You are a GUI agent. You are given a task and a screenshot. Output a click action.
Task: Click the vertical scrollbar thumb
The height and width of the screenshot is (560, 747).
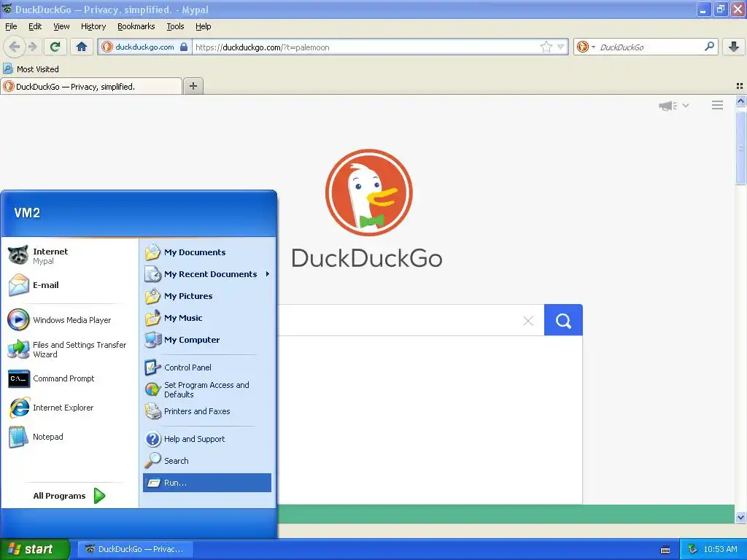740,147
